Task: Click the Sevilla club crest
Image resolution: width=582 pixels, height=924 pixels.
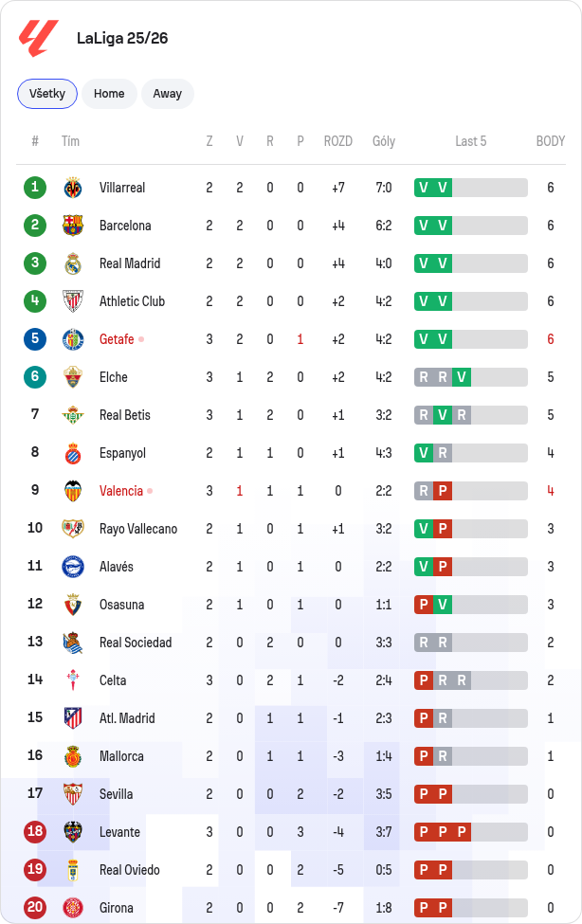Action: (x=73, y=794)
